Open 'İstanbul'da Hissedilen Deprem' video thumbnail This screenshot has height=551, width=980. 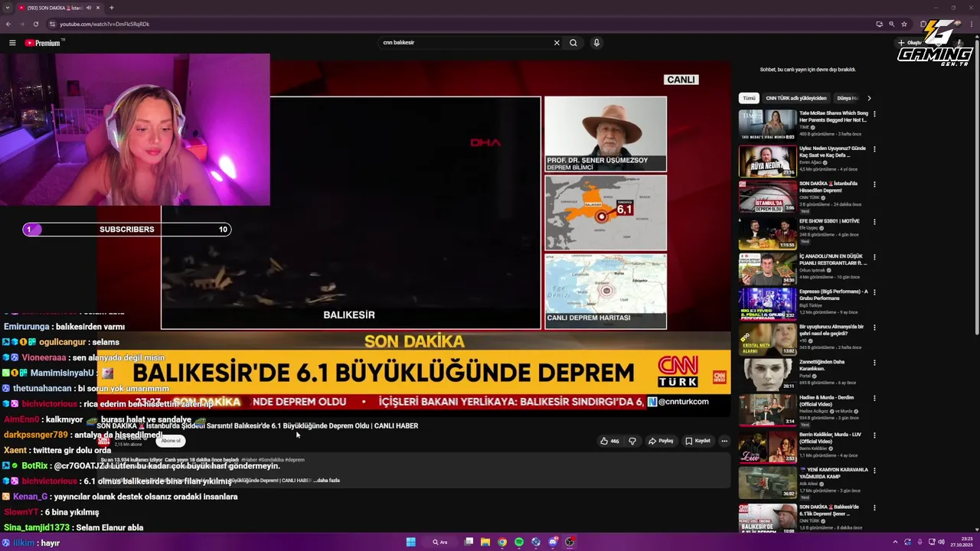click(767, 196)
